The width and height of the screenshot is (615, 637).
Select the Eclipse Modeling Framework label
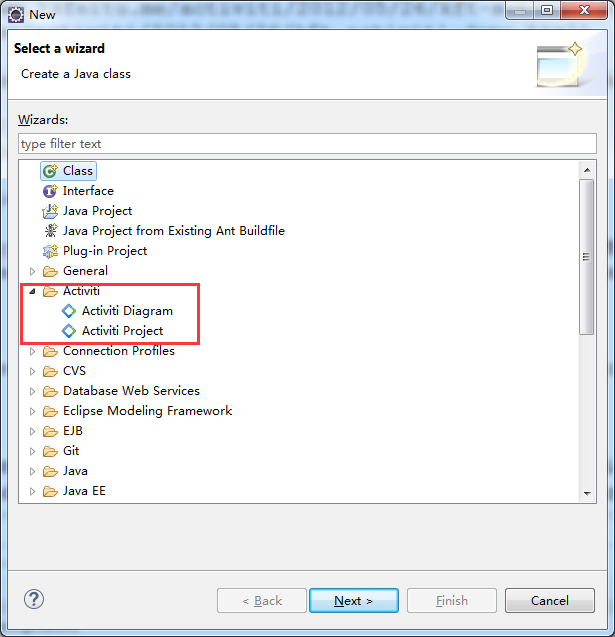tap(147, 411)
